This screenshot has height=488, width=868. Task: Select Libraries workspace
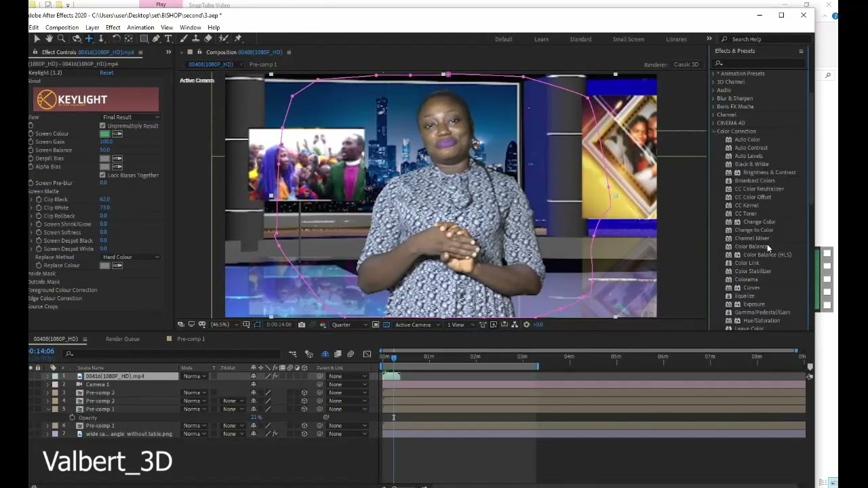676,39
